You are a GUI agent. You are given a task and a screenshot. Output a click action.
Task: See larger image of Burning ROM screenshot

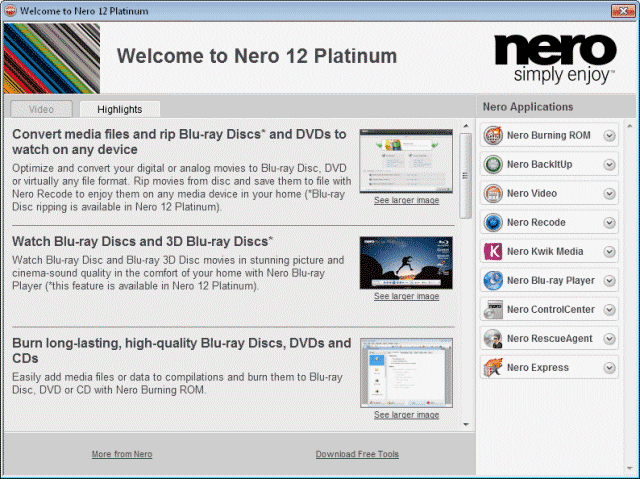[x=407, y=415]
